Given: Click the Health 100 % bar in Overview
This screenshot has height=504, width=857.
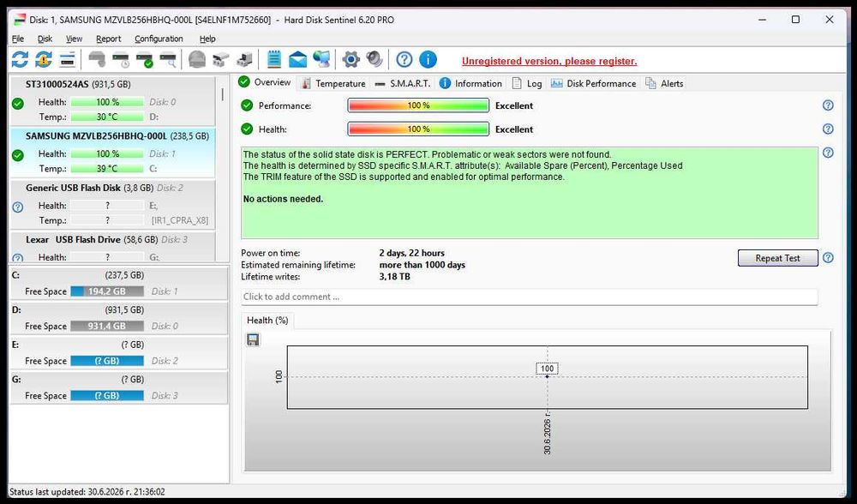Looking at the screenshot, I should pos(418,129).
